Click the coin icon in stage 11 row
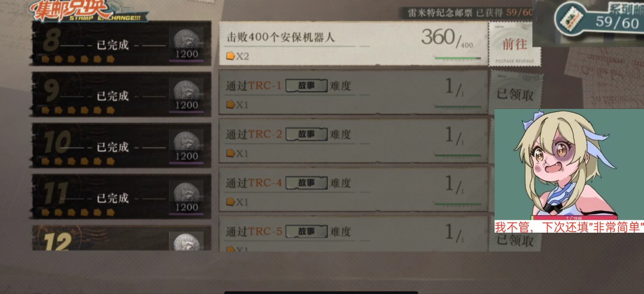This screenshot has width=644, height=294. [187, 194]
